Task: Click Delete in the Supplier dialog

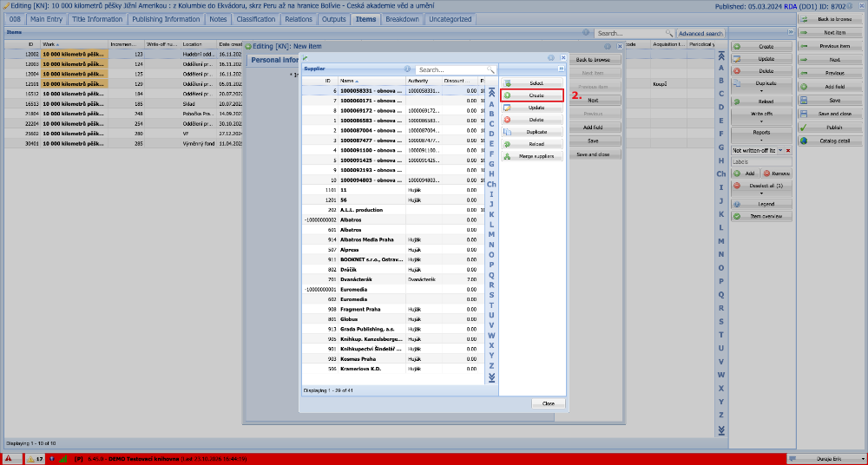Action: [x=532, y=120]
